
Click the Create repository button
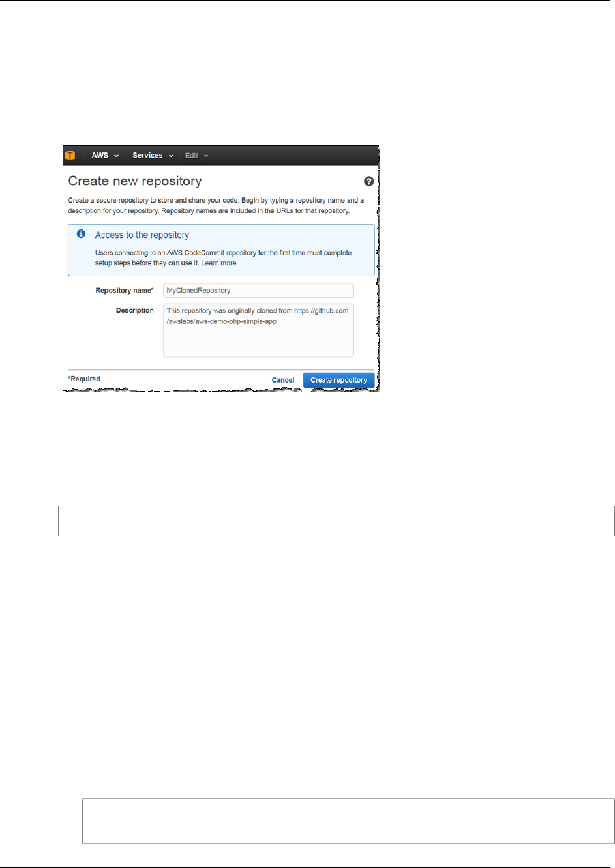(x=338, y=380)
